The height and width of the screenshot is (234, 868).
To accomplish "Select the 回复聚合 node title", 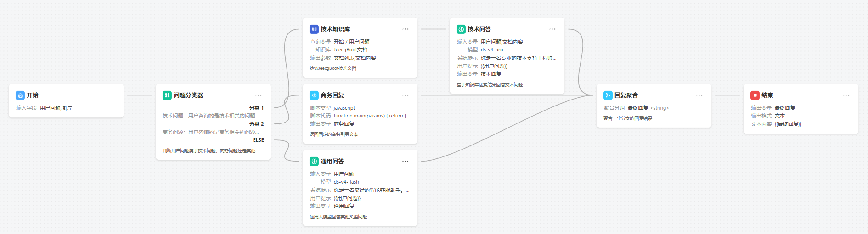I will [x=626, y=95].
